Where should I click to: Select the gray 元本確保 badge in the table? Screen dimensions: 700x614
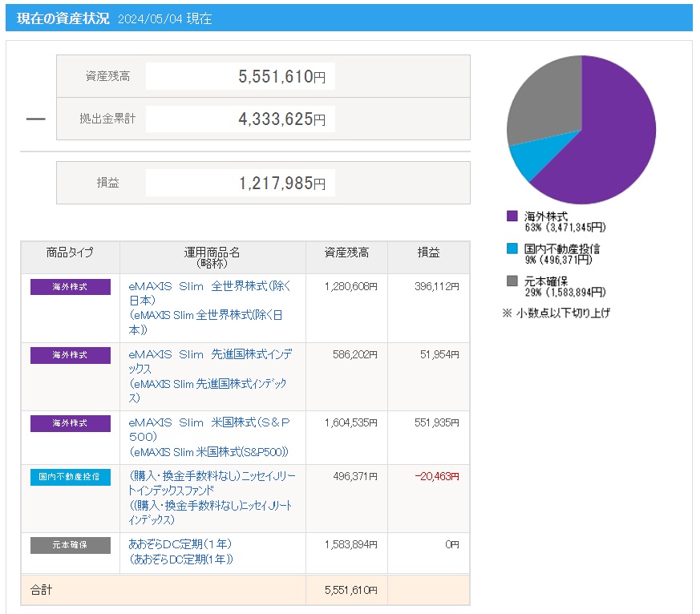tap(71, 545)
